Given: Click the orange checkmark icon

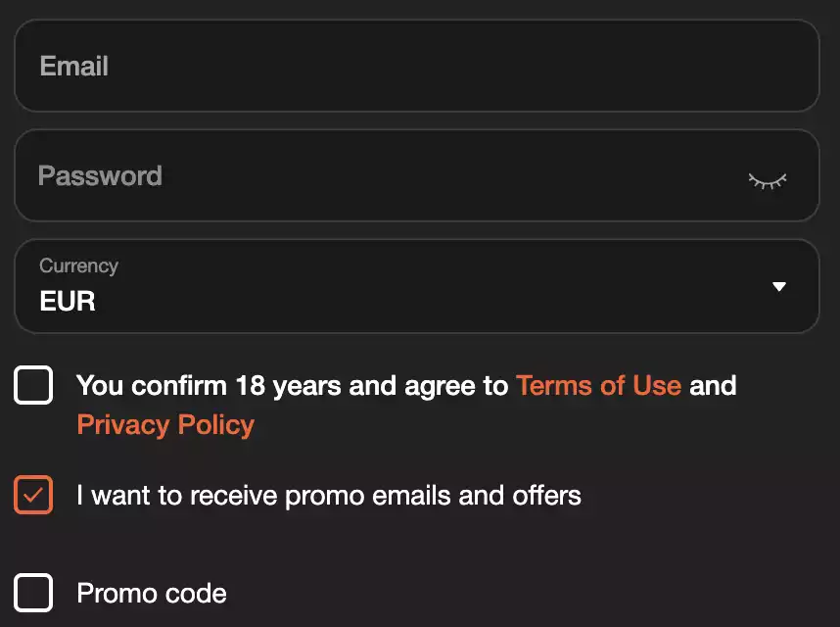Looking at the screenshot, I should (x=33, y=495).
